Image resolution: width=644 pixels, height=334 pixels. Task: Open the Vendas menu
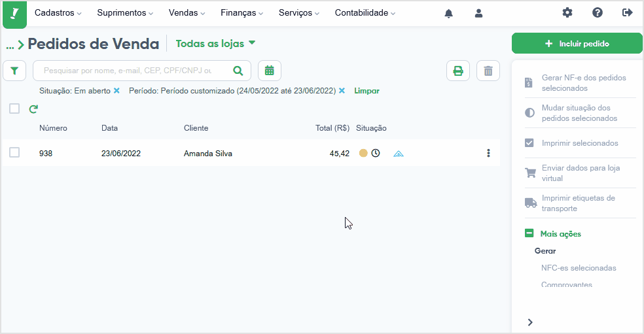click(x=187, y=12)
